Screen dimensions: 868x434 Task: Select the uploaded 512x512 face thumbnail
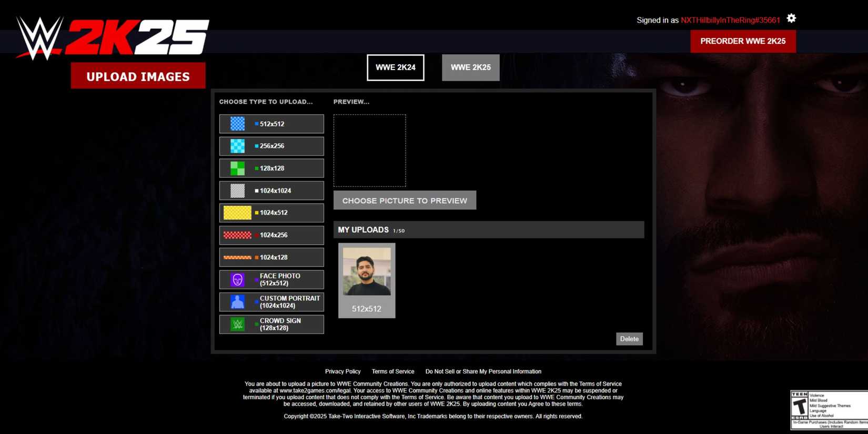pos(367,272)
